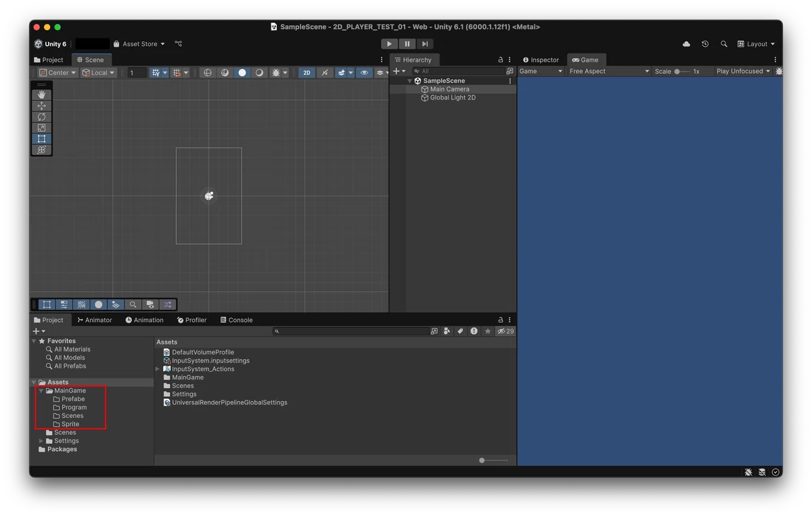Switch to the Animation tab
The width and height of the screenshot is (812, 516).
[144, 320]
